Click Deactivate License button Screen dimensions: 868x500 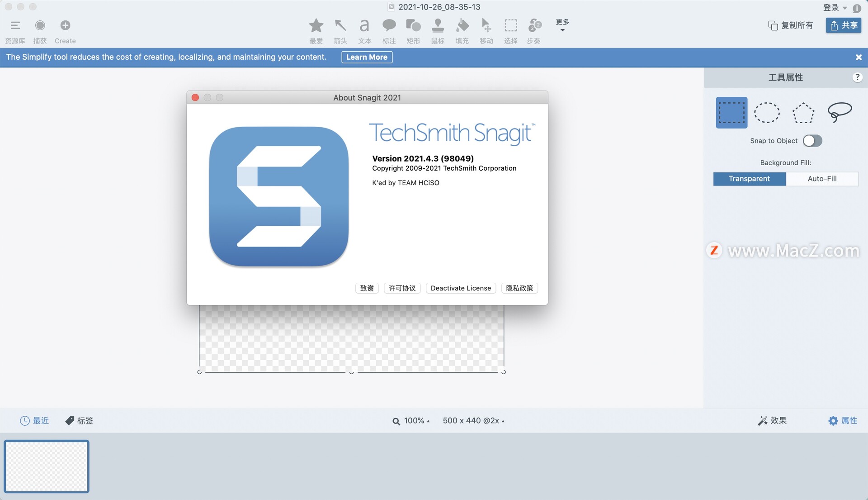pyautogui.click(x=461, y=288)
